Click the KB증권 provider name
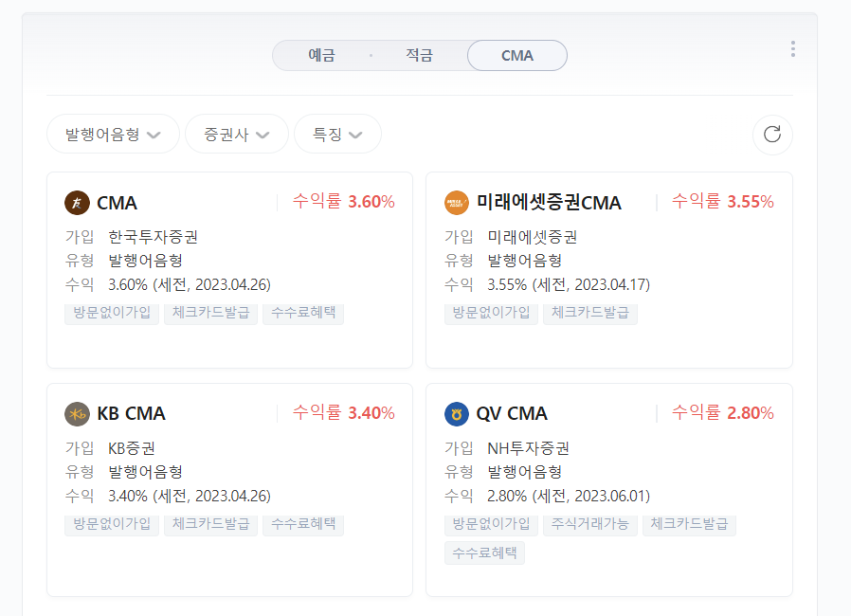Image resolution: width=851 pixels, height=616 pixels. (x=132, y=448)
